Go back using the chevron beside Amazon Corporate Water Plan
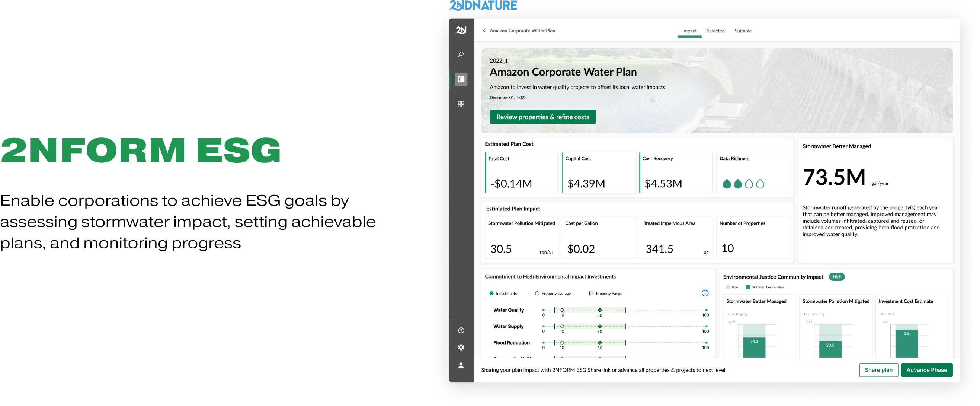This screenshot has height=406, width=980. [484, 31]
